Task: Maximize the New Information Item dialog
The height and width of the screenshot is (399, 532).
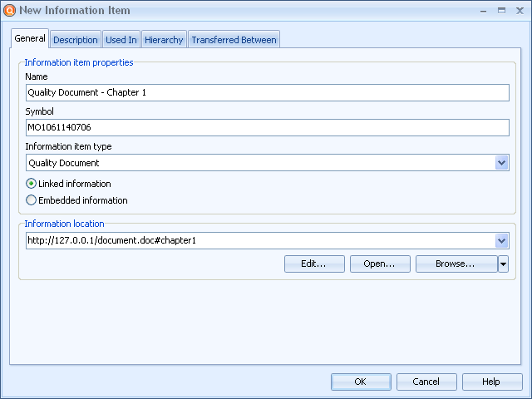Action: (x=502, y=10)
